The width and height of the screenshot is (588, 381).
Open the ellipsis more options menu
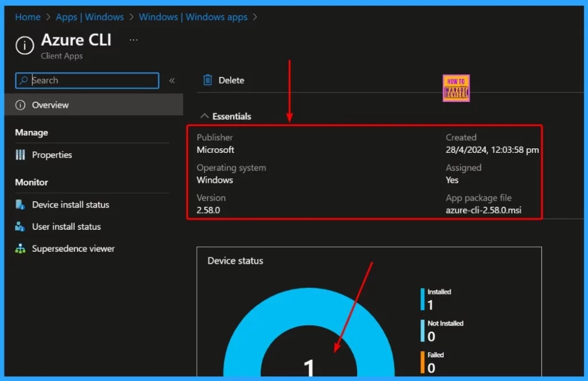click(133, 40)
